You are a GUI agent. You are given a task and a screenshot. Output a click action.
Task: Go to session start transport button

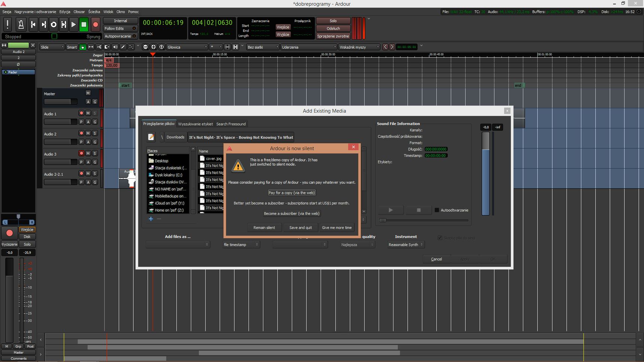33,24
